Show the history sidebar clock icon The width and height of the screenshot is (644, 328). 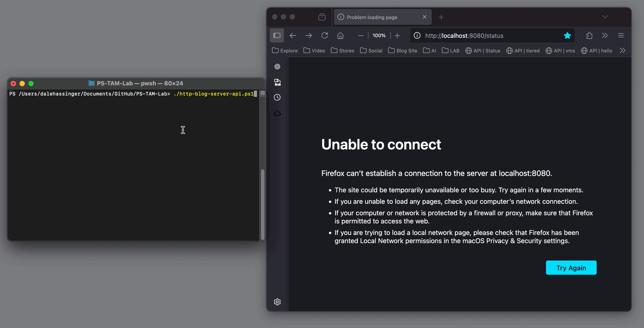[277, 97]
